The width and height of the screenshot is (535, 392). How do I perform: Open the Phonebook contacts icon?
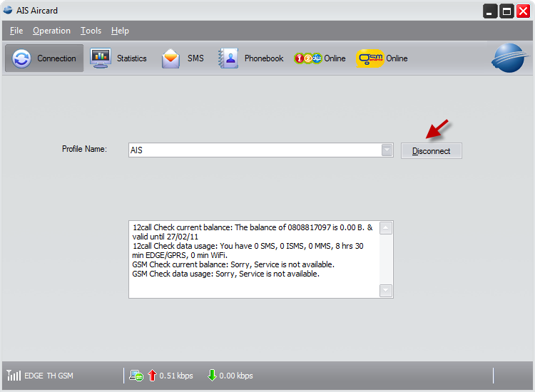228,58
